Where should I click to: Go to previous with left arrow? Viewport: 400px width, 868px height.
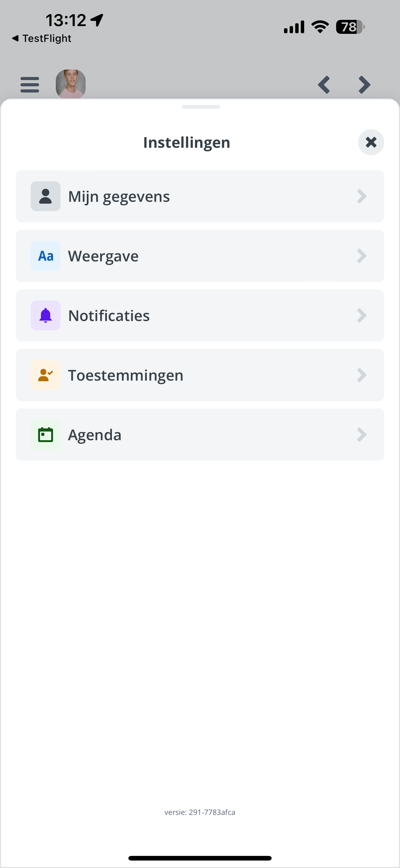pos(324,84)
